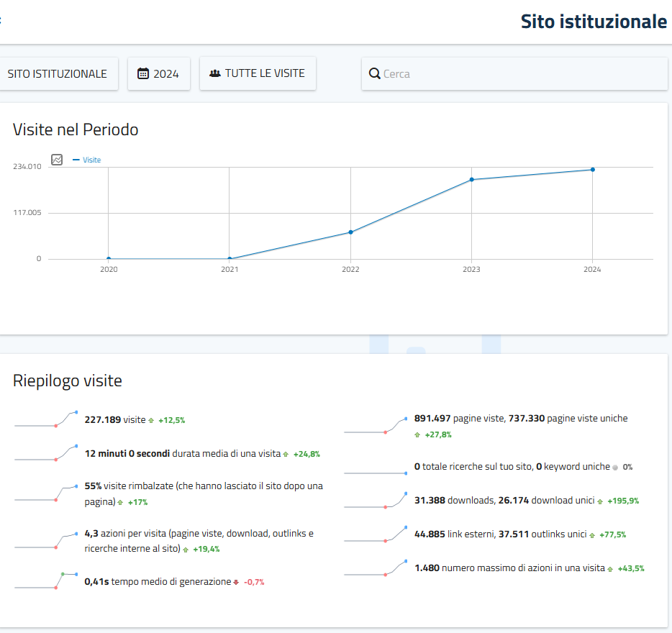Select the 2023 data point on chart
This screenshot has width=672, height=633.
coord(471,180)
